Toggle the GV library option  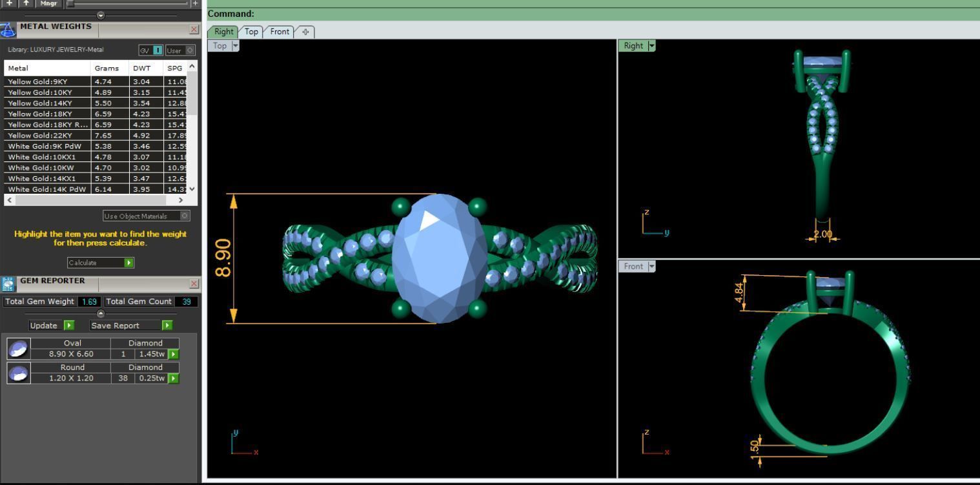tap(150, 50)
